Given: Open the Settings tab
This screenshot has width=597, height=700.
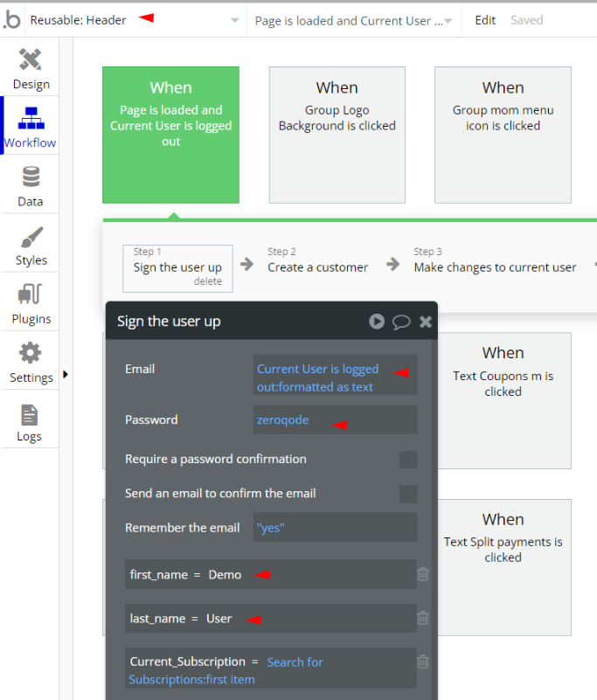Looking at the screenshot, I should pyautogui.click(x=31, y=362).
